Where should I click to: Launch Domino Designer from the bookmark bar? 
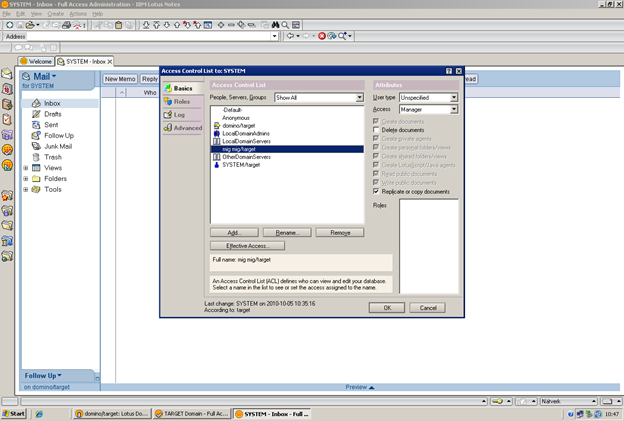pos(7,165)
